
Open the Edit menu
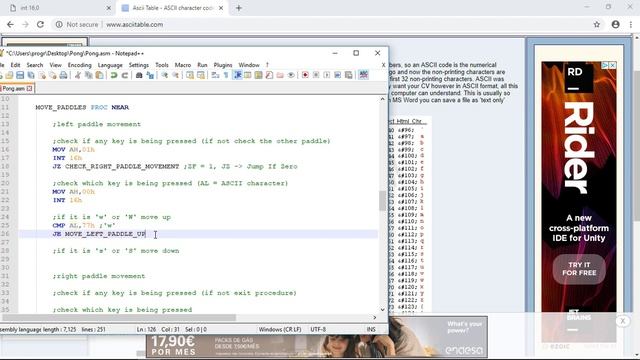[16, 65]
